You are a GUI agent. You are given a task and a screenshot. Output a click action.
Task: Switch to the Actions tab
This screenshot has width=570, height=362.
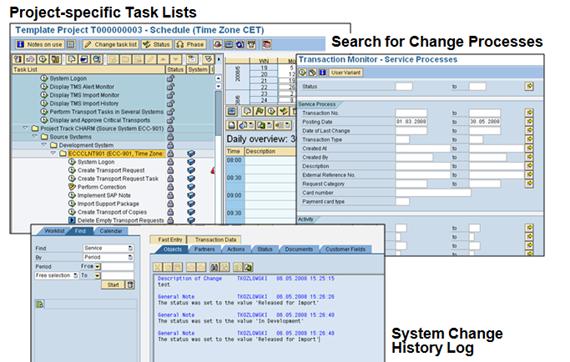(236, 249)
